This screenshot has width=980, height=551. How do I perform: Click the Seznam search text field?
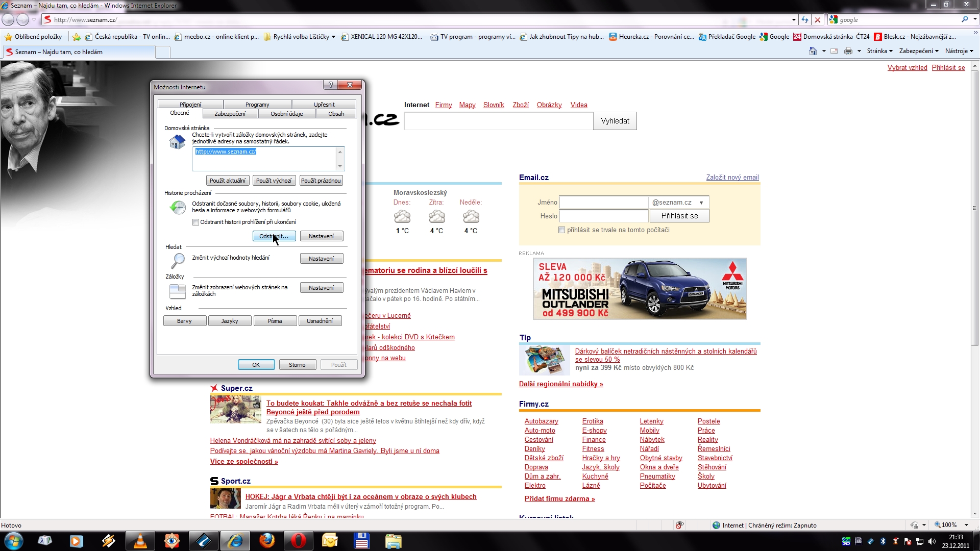tap(498, 121)
